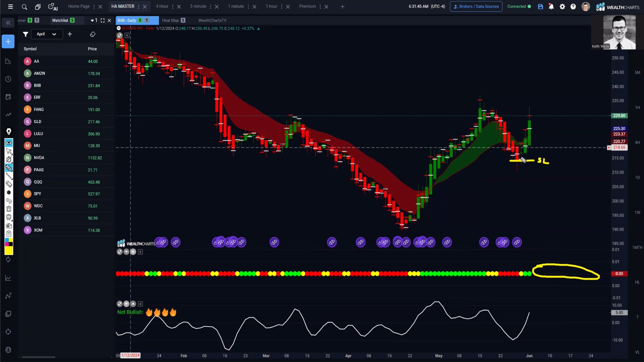Toggle the highlighter marker tool
This screenshot has height=362, width=644.
click(x=9, y=168)
